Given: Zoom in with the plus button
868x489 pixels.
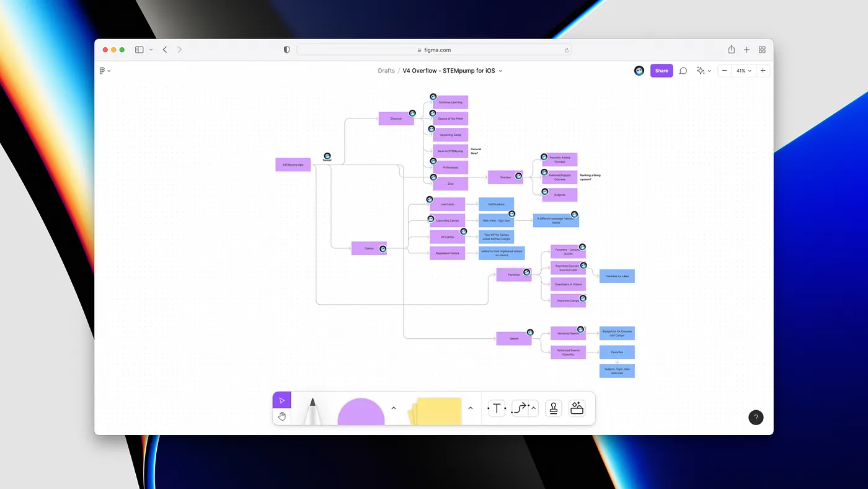Looking at the screenshot, I should 763,71.
